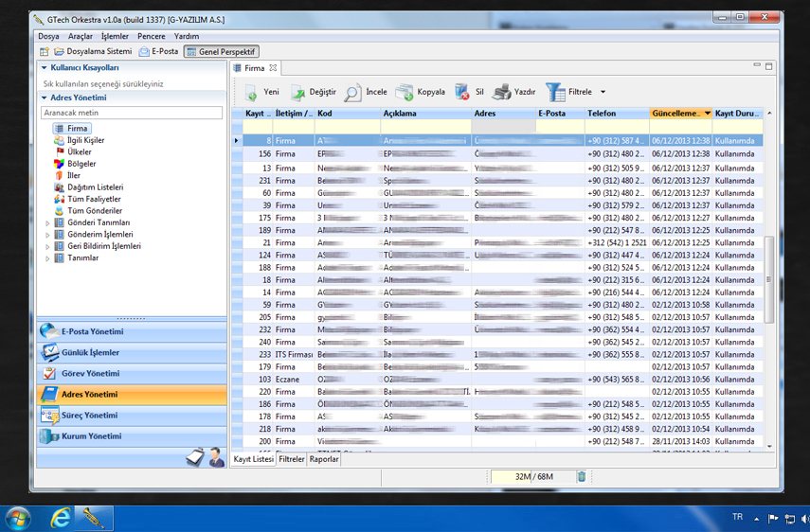The height and width of the screenshot is (532, 810).
Task: Delete record using the Sil icon
Action: [462, 92]
